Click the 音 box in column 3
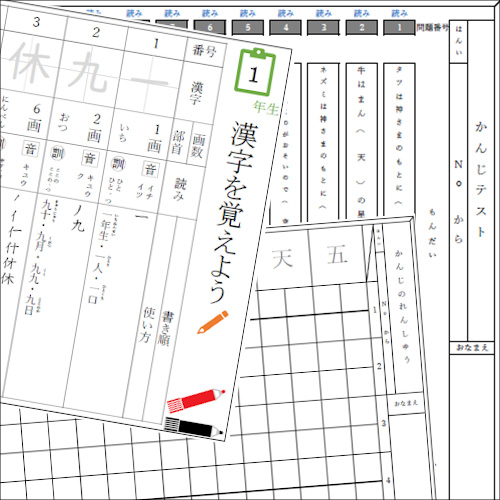Image resolution: width=500 pixels, height=500 pixels. 30,148
